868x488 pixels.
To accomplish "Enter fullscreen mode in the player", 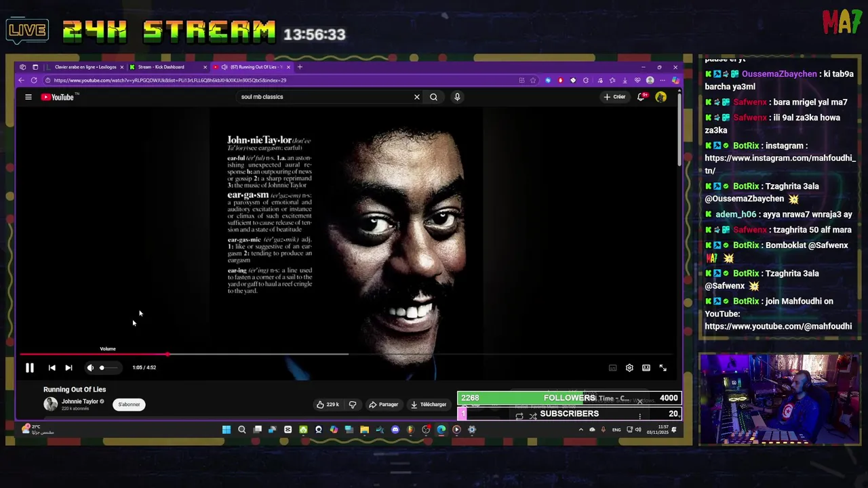I will [663, 368].
